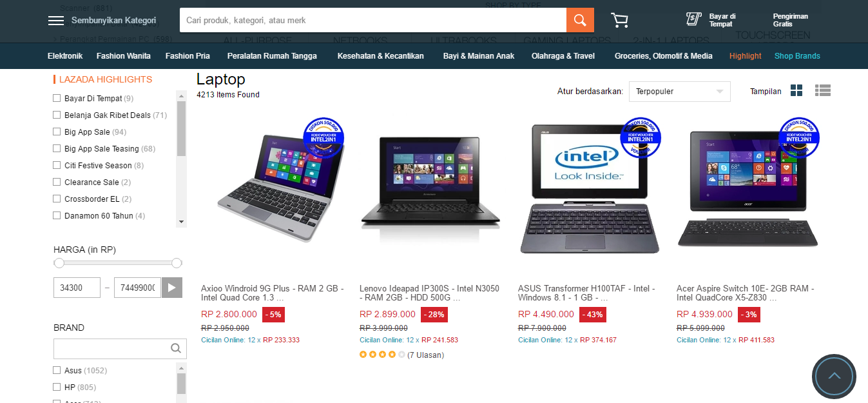
Task: Click the back-to-top arrow button
Action: (834, 376)
